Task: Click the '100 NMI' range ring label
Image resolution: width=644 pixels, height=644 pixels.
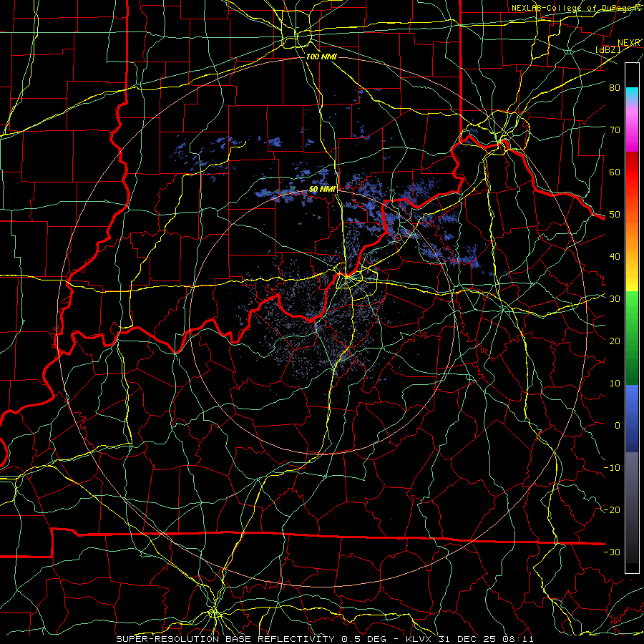Action: tap(321, 57)
